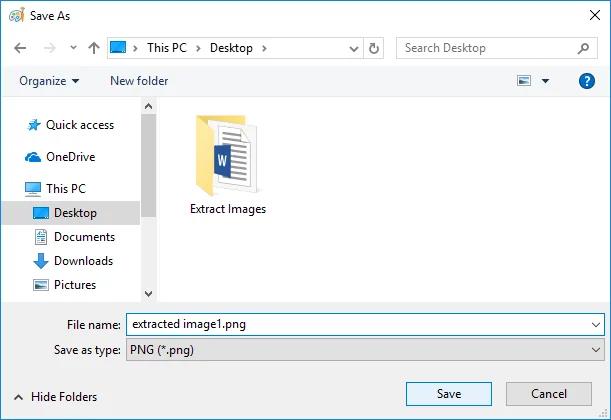611x420 pixels.
Task: Select This PC in the address path
Action: point(167,48)
